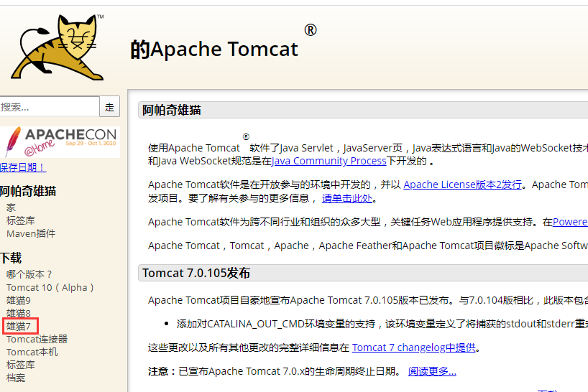Viewport: 588px width, 392px height.
Task: Follow the Java Community Process link
Action: tap(329, 161)
